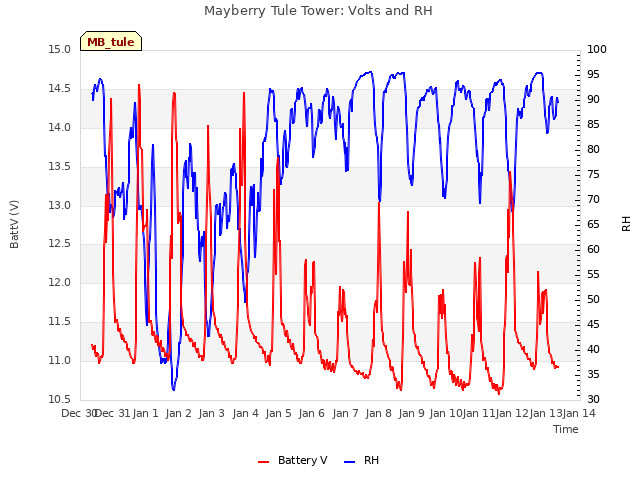Click the BattV (V) axis title
The height and width of the screenshot is (480, 640).
tap(14, 224)
